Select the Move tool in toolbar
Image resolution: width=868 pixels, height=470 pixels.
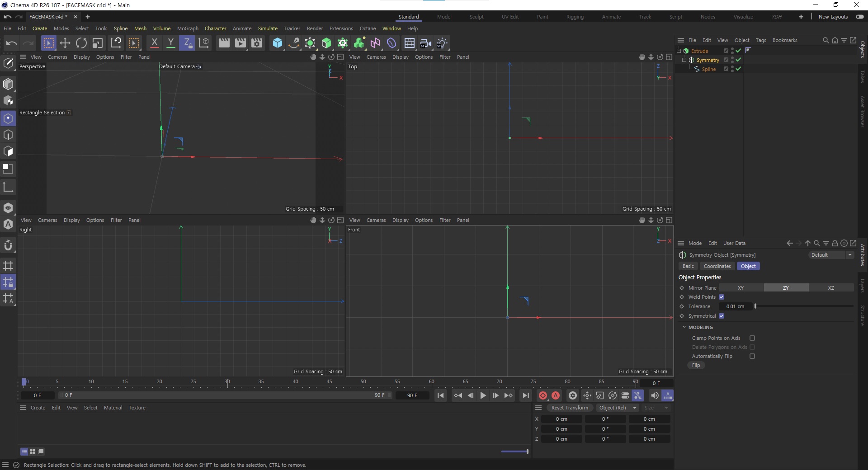click(x=65, y=43)
